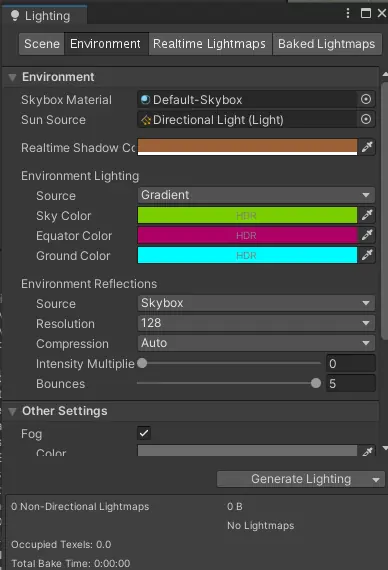This screenshot has height=570, width=388.
Task: Open the magenta Equator Color swatch
Action: pyautogui.click(x=247, y=235)
